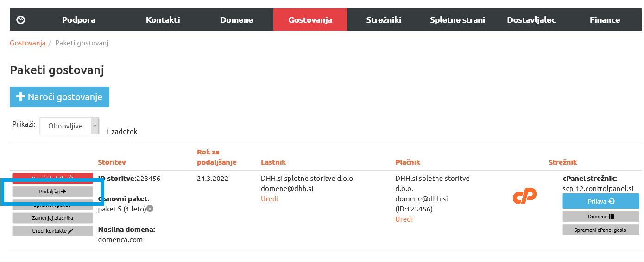The width and height of the screenshot is (644, 262).
Task: Click the Naroči gostovanje plus button
Action: coord(59,97)
